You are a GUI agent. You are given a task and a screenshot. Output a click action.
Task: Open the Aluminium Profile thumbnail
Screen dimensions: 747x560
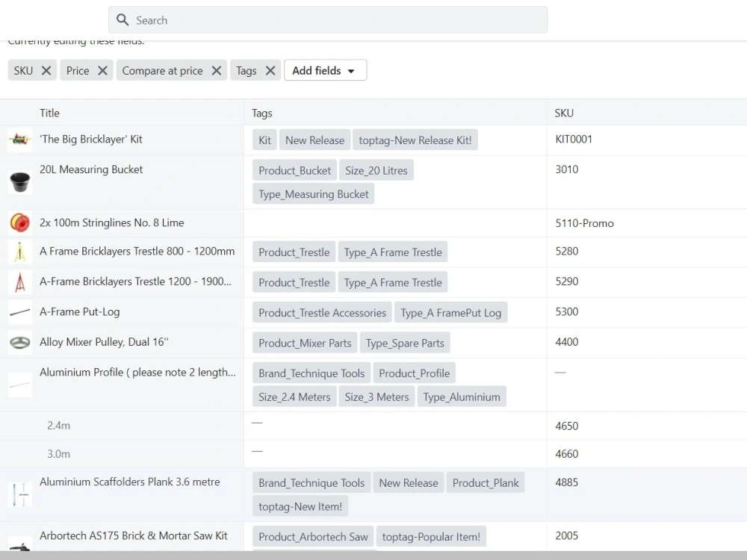pyautogui.click(x=20, y=385)
